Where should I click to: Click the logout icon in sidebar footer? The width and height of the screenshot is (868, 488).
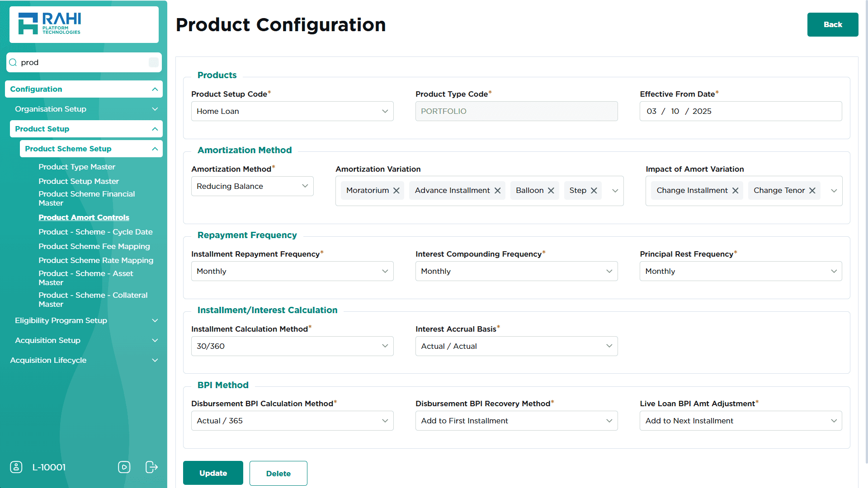point(151,467)
